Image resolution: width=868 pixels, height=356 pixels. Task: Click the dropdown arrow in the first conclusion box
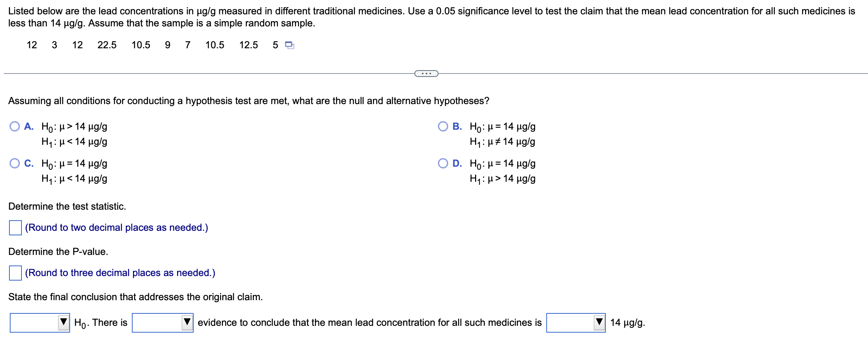[64, 322]
